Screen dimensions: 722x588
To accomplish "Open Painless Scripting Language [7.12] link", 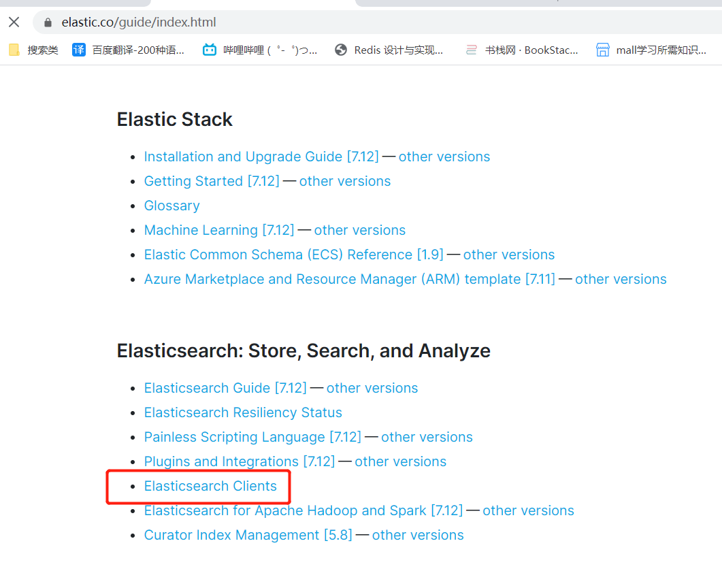I will [252, 436].
